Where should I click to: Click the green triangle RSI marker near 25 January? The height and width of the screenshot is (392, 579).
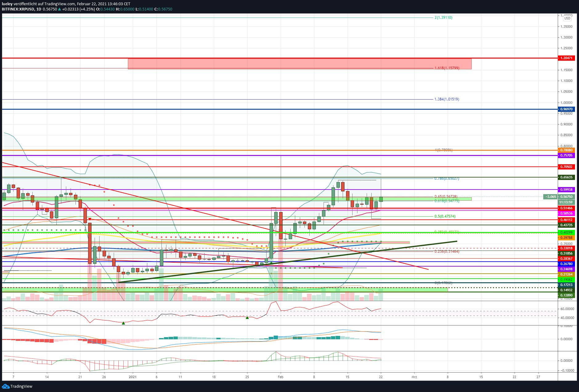pyautogui.click(x=247, y=317)
